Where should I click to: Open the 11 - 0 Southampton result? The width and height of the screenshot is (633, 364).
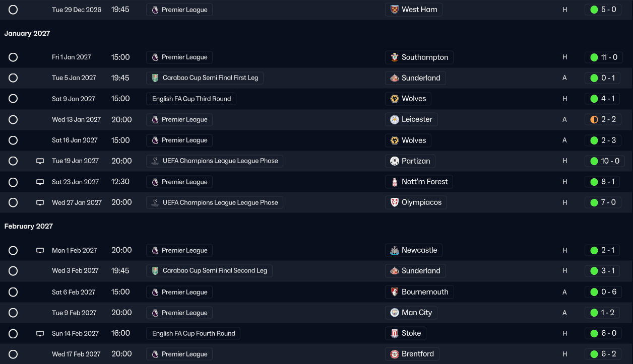[603, 57]
